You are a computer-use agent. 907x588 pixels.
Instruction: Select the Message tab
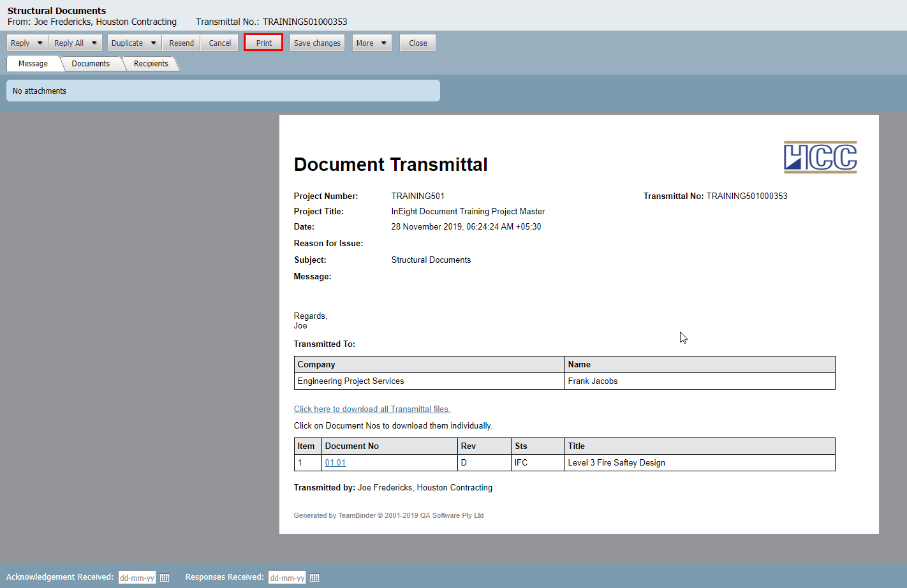coord(33,64)
